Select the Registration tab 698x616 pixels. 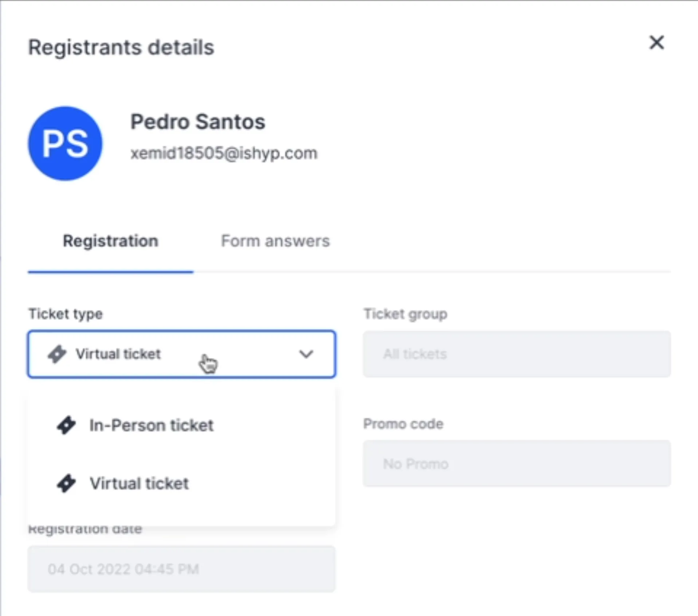(x=111, y=241)
